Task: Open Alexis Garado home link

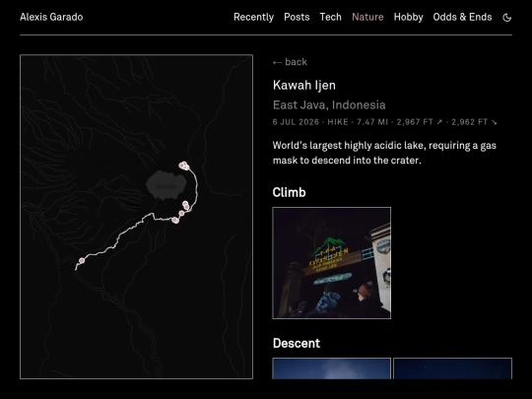Action: click(x=51, y=17)
